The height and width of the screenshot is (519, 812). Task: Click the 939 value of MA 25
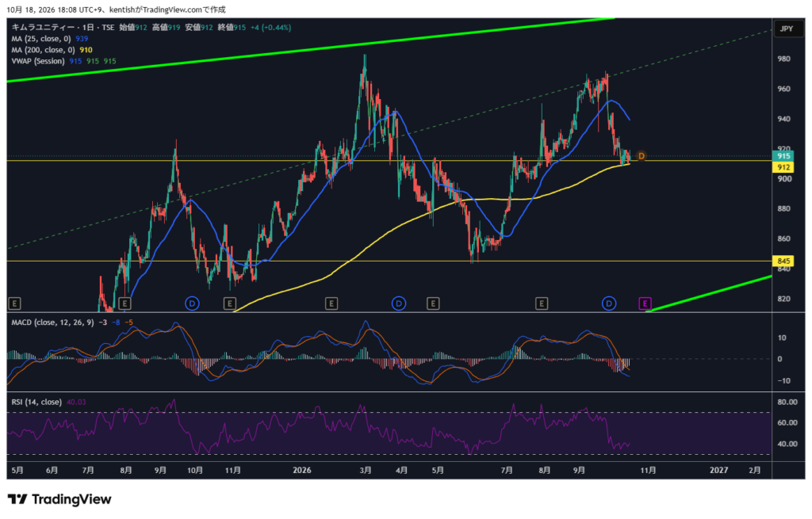(x=82, y=39)
